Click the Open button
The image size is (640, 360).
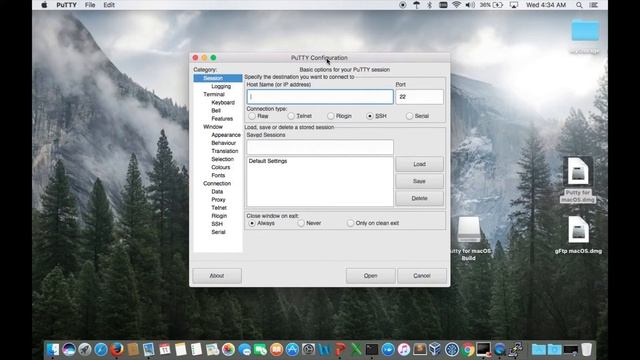tap(371, 276)
